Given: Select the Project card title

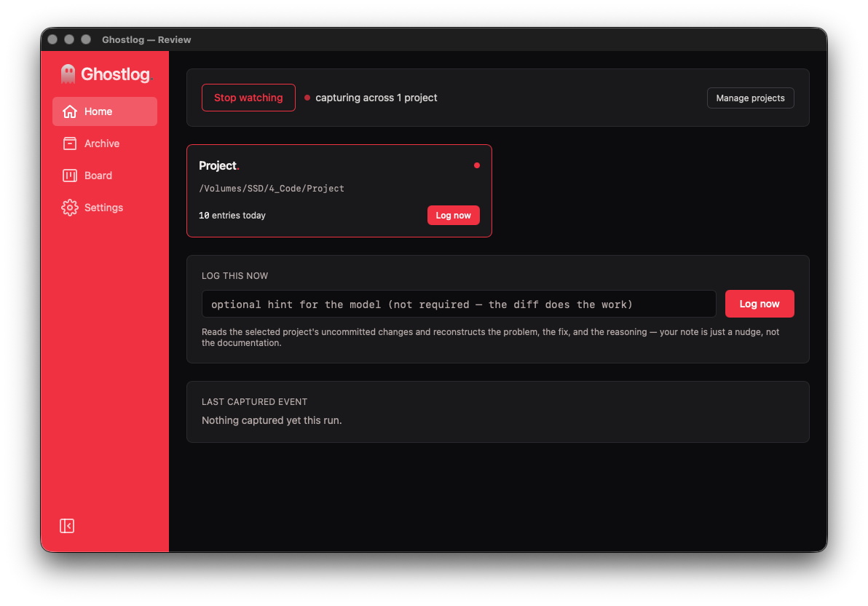Looking at the screenshot, I should point(218,165).
